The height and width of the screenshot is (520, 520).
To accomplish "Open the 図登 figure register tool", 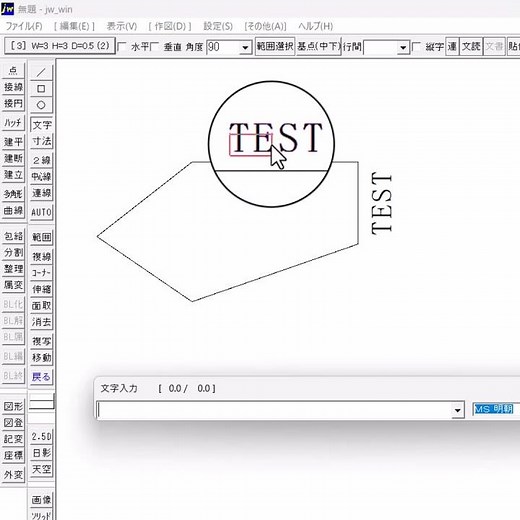I will tap(13, 423).
